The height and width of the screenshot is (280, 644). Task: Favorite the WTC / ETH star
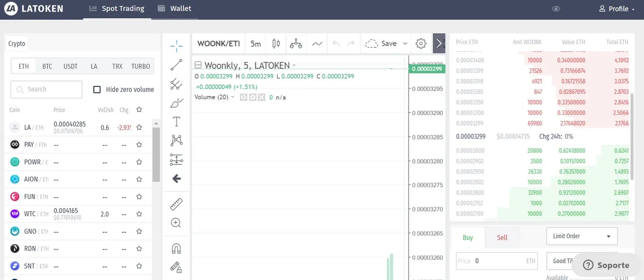coord(139,214)
